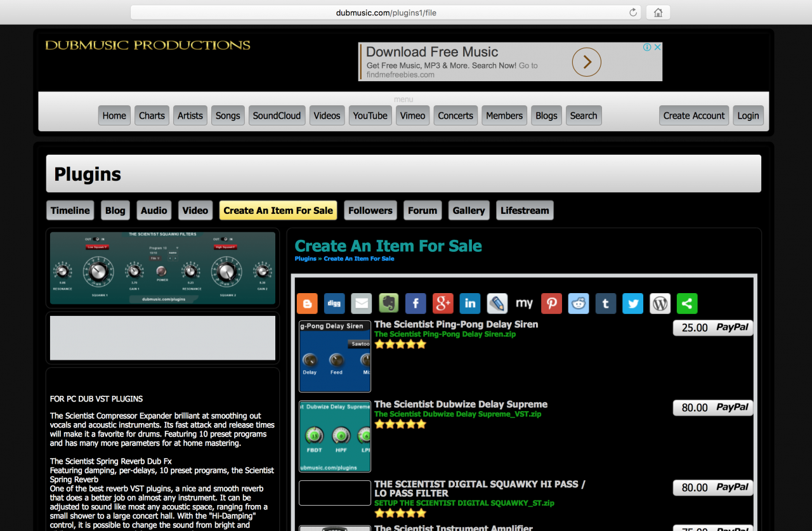Switch to the Timeline tab

(70, 211)
